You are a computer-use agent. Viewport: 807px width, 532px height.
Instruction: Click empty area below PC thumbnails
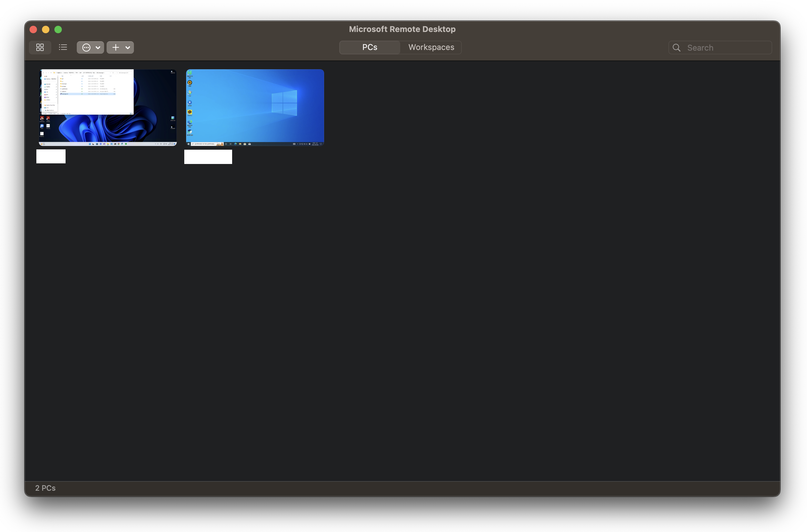point(402,305)
